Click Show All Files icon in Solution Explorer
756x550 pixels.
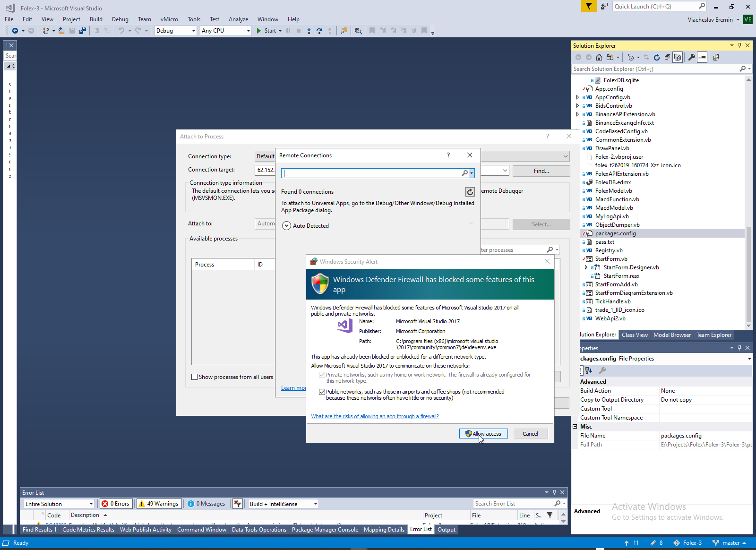click(678, 57)
